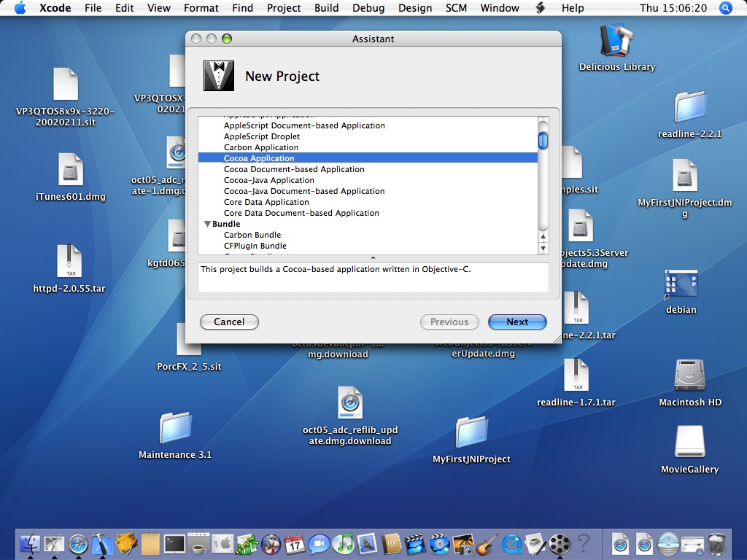This screenshot has width=747, height=560.
Task: Select readline-1.7.1.tar archive on desktop
Action: (576, 375)
